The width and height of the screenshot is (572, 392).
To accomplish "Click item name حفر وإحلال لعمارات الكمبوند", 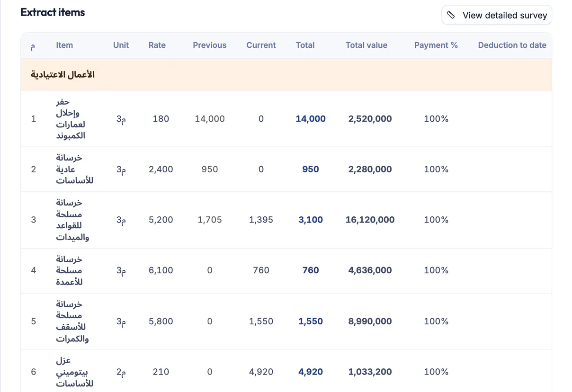I will click(x=71, y=119).
